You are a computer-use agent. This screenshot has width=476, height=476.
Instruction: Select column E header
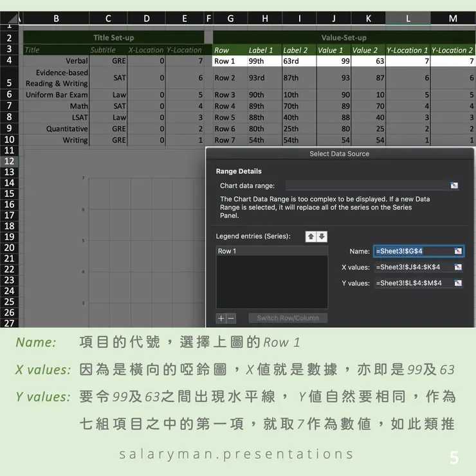pos(185,19)
